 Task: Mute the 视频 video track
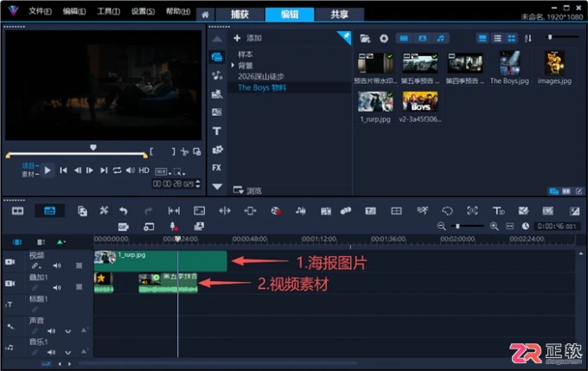[56, 265]
